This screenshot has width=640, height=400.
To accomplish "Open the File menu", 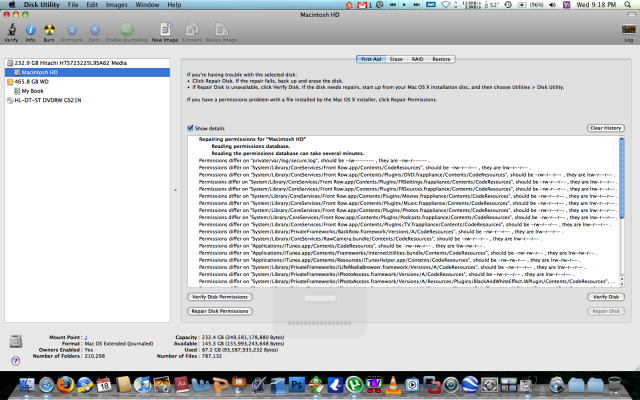I will (73, 5).
